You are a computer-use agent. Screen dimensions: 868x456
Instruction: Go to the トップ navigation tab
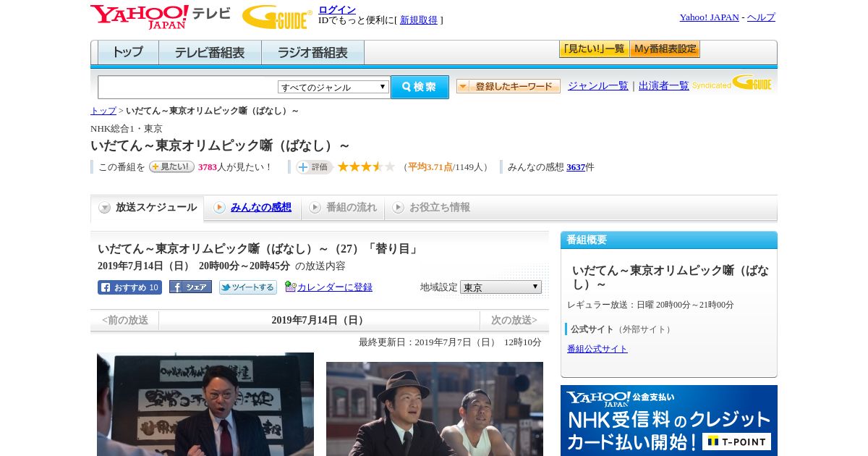[128, 53]
